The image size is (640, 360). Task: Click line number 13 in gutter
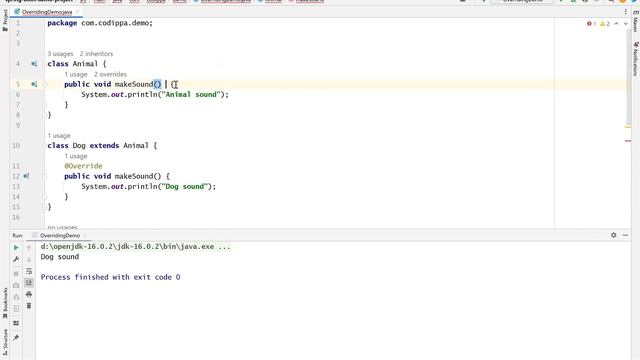pyautogui.click(x=16, y=187)
